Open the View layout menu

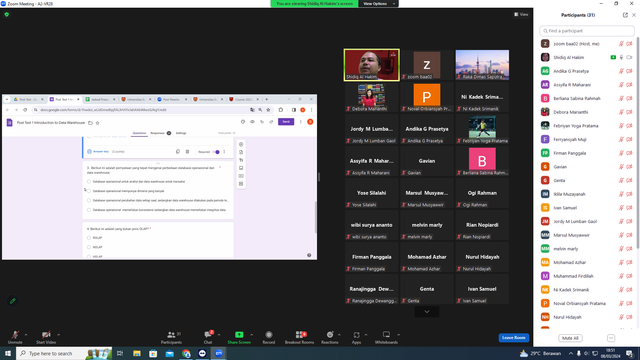coord(521,14)
